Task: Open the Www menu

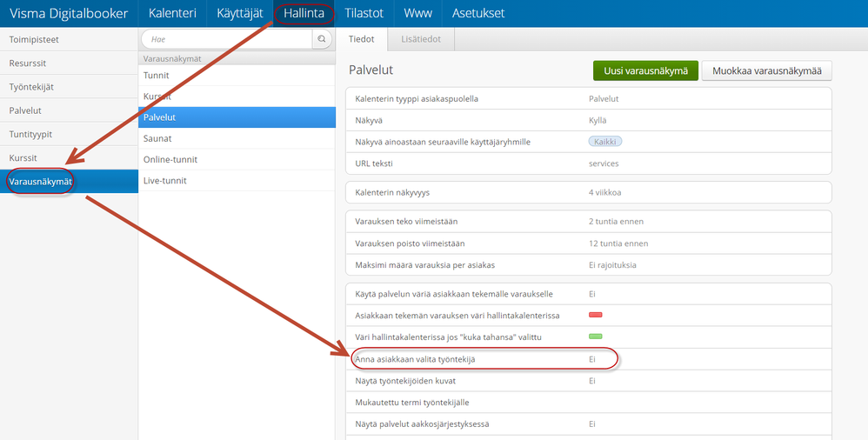Action: coord(418,13)
